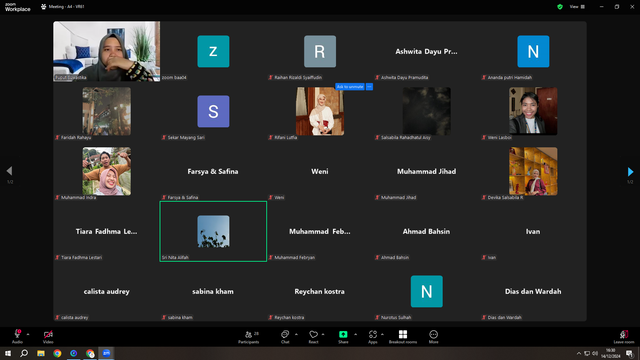Select the calista audrey tile

pyautogui.click(x=107, y=291)
